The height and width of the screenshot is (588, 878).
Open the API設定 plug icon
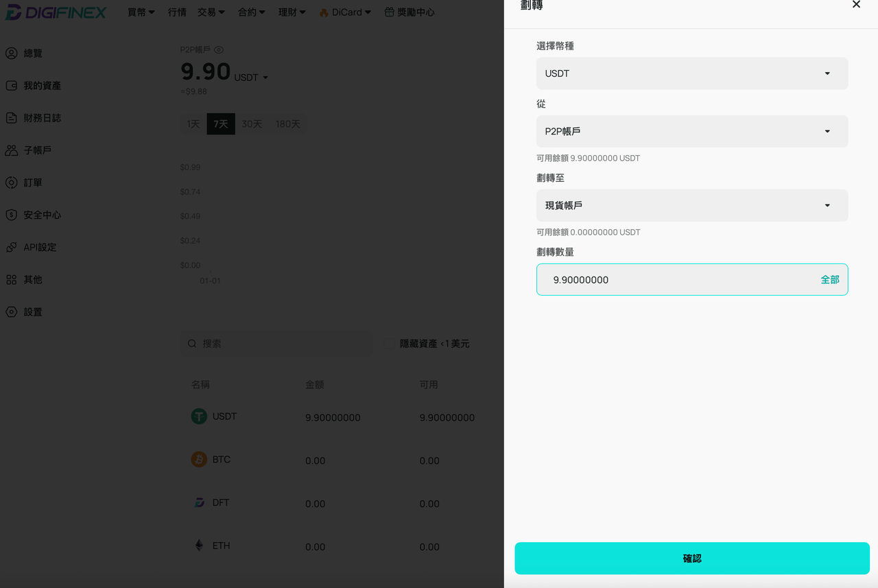tap(11, 247)
